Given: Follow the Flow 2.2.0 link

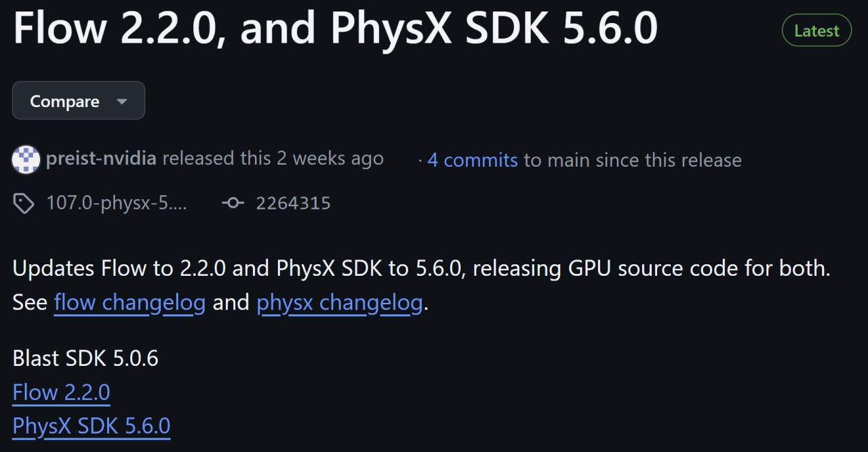Looking at the screenshot, I should point(61,392).
